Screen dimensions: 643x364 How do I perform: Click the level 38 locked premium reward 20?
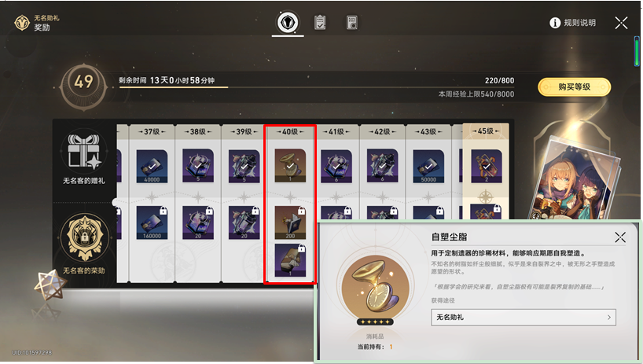click(198, 222)
